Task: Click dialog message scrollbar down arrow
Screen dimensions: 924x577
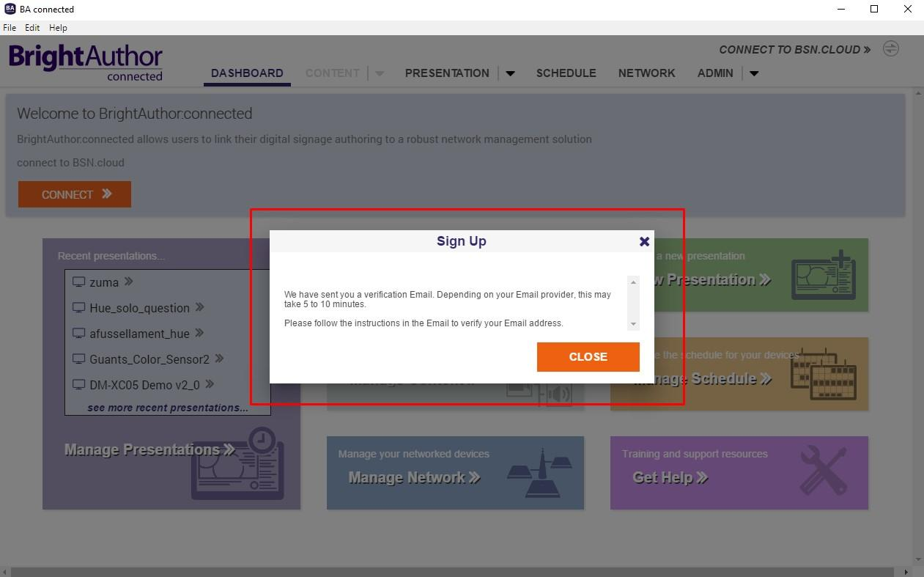Action: (x=633, y=324)
